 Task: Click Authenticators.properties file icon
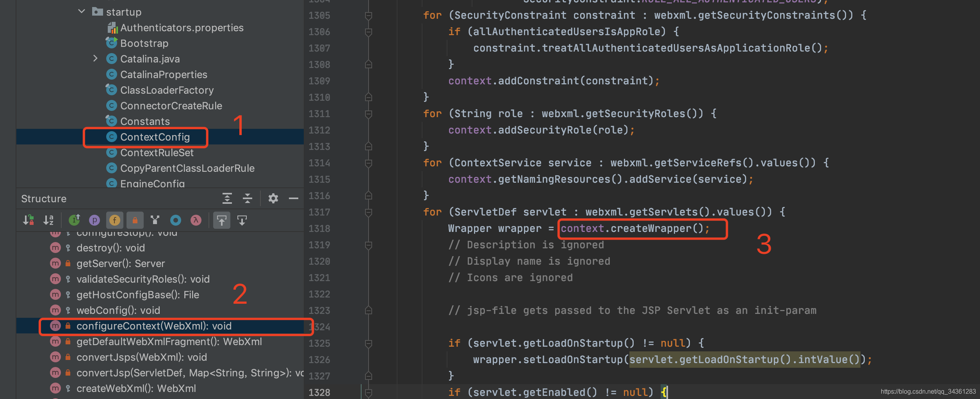coord(112,27)
